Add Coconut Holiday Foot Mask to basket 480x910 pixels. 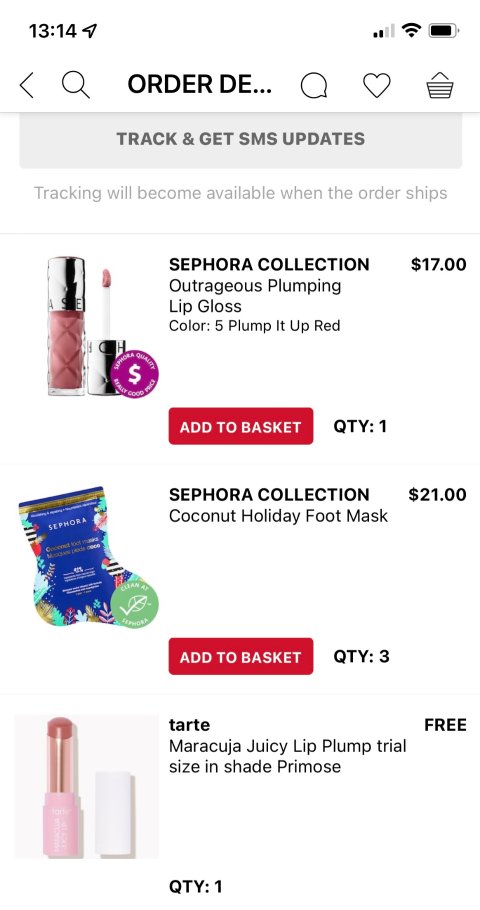pyautogui.click(x=241, y=656)
